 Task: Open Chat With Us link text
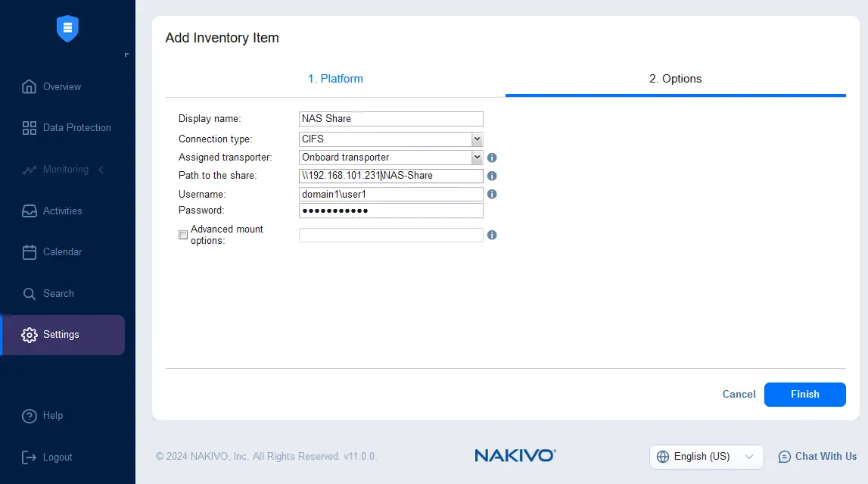pos(826,456)
